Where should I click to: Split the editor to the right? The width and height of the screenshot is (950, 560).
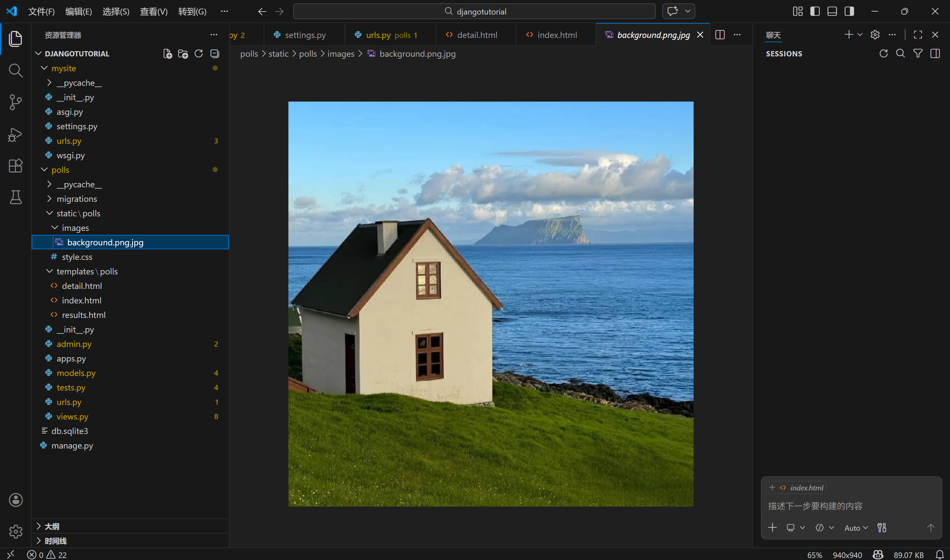point(720,35)
